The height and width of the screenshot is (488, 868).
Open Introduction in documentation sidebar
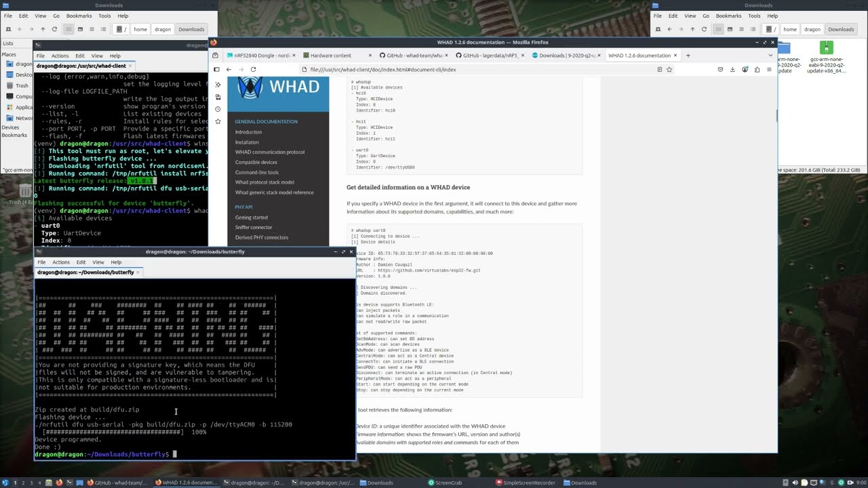pyautogui.click(x=248, y=132)
